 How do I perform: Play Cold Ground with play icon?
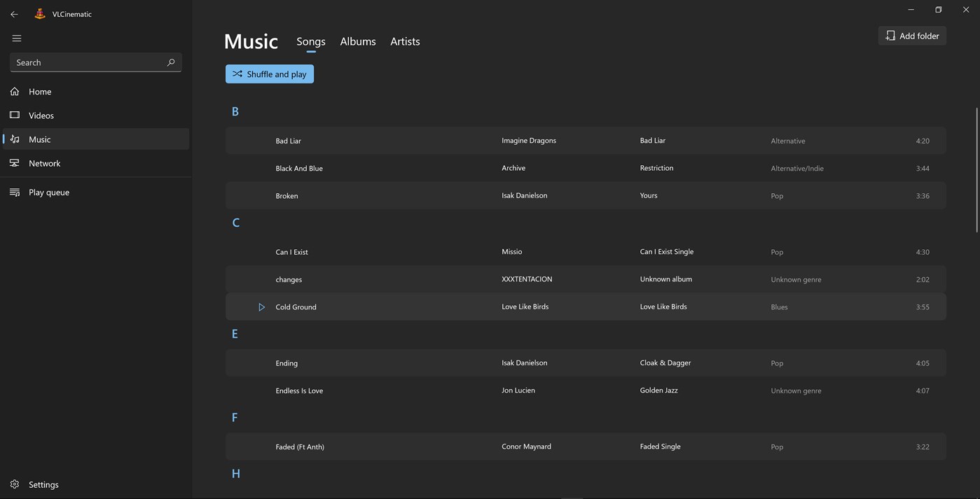tap(261, 307)
